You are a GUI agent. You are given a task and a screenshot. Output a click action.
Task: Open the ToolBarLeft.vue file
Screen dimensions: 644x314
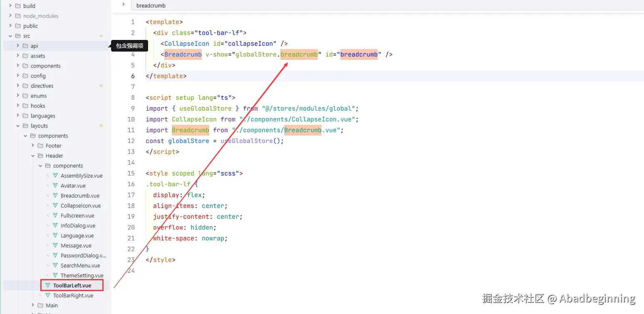click(x=72, y=285)
